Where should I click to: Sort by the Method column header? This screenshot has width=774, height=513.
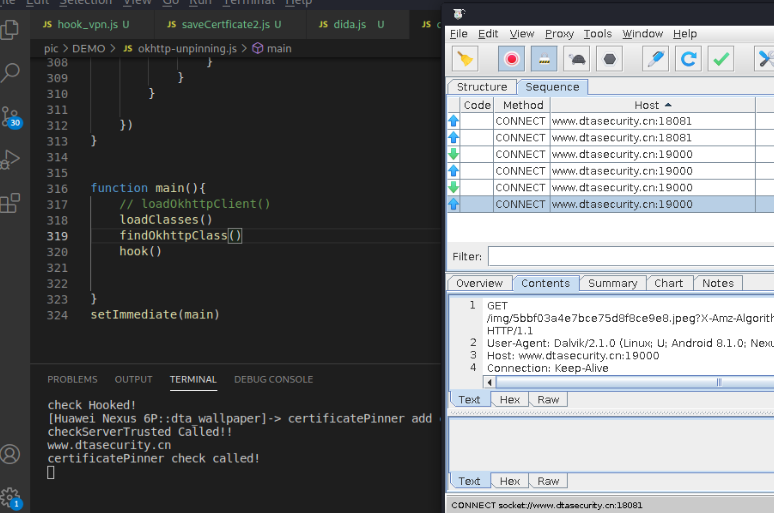point(523,105)
